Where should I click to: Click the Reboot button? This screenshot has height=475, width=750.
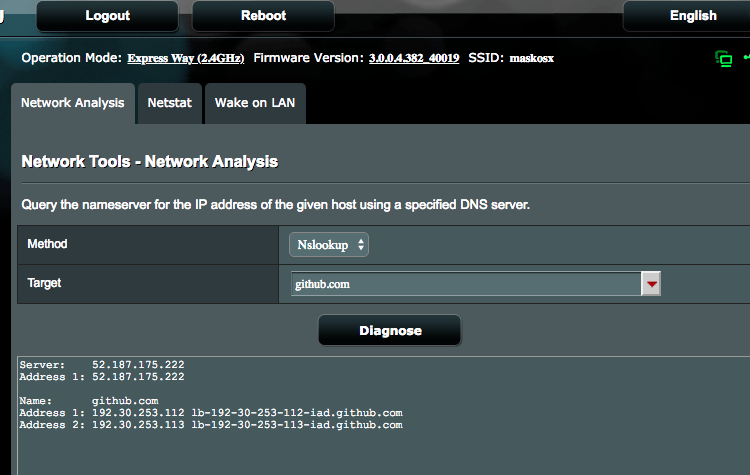point(263,16)
